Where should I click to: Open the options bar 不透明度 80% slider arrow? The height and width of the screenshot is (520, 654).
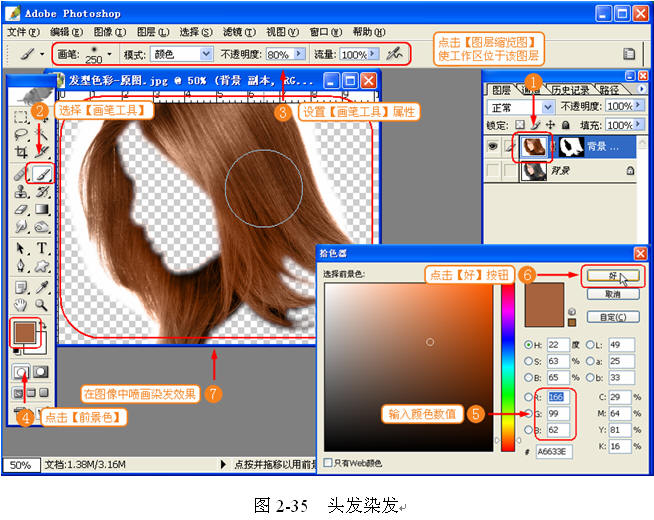click(x=299, y=54)
